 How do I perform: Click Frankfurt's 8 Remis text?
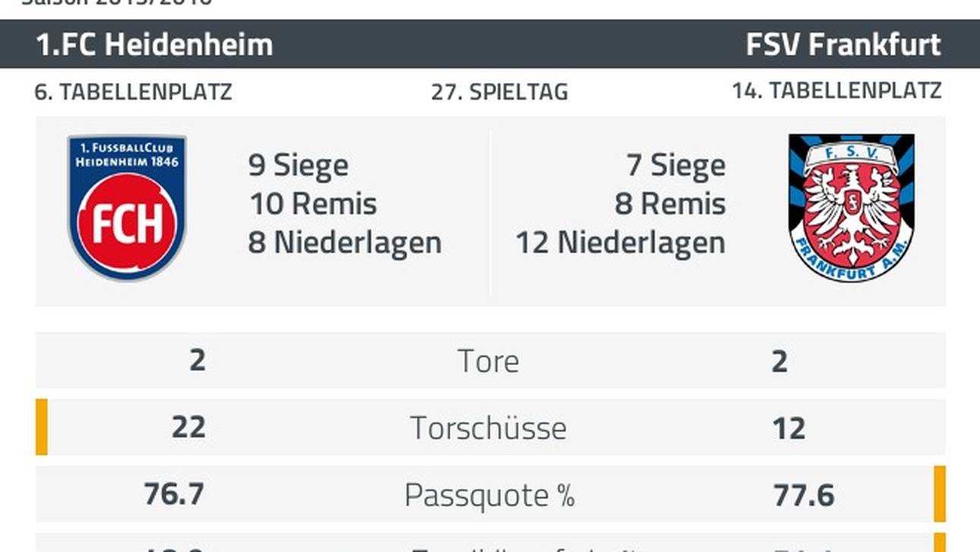click(670, 204)
